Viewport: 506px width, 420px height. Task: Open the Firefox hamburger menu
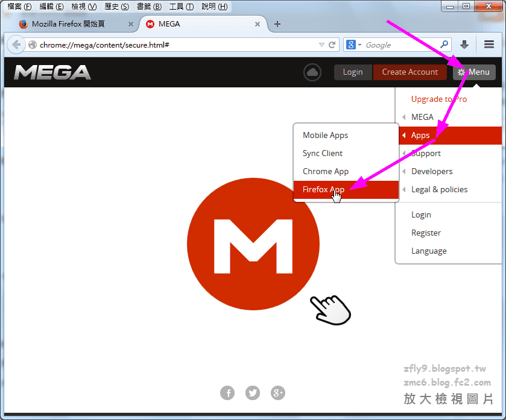(489, 45)
